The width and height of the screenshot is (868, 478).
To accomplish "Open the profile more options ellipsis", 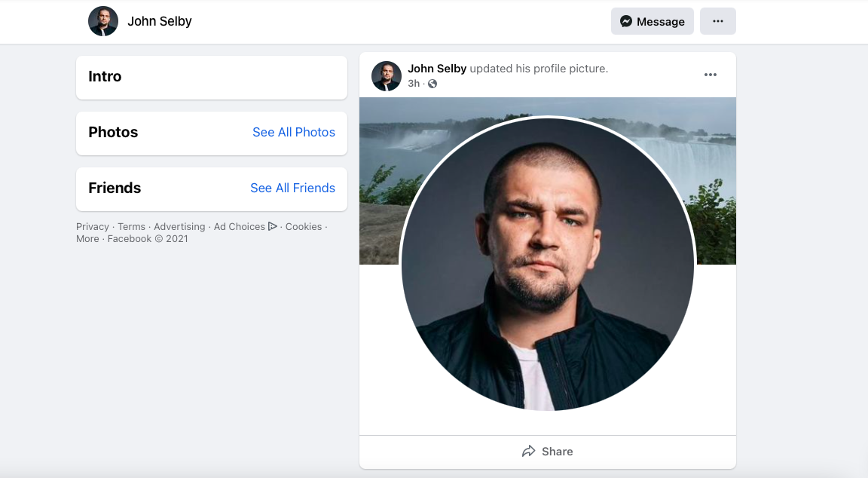I will coord(717,21).
